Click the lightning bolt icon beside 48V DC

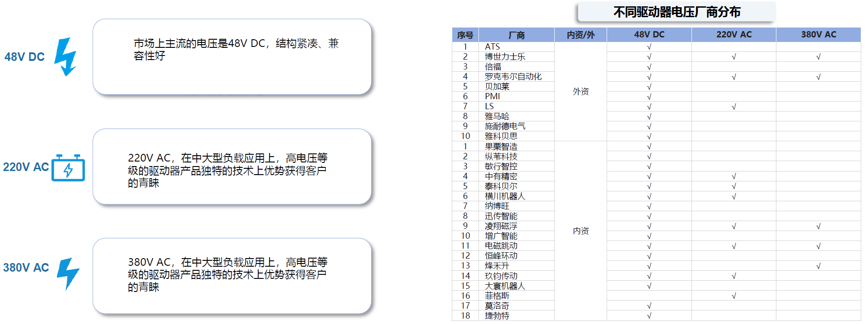click(65, 56)
